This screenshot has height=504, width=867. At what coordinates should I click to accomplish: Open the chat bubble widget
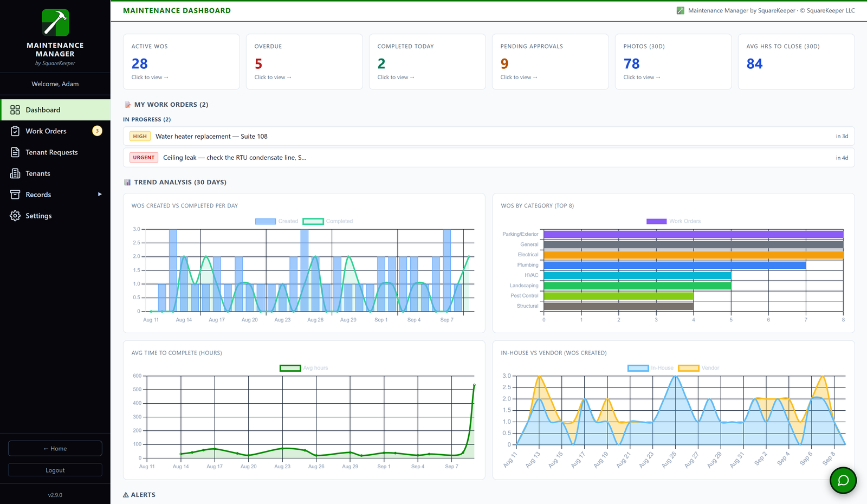(843, 480)
